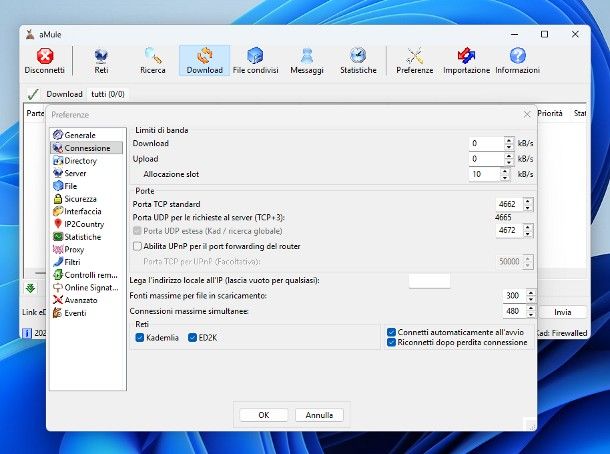Increase the Upload limit with spinner
Screen dimensions: 610x454
point(509,156)
